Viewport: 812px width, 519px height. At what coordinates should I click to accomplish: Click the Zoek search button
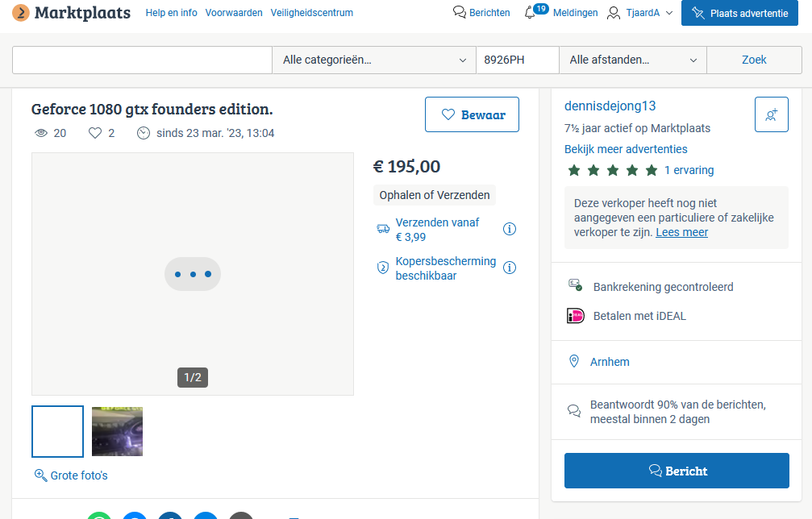(x=754, y=60)
